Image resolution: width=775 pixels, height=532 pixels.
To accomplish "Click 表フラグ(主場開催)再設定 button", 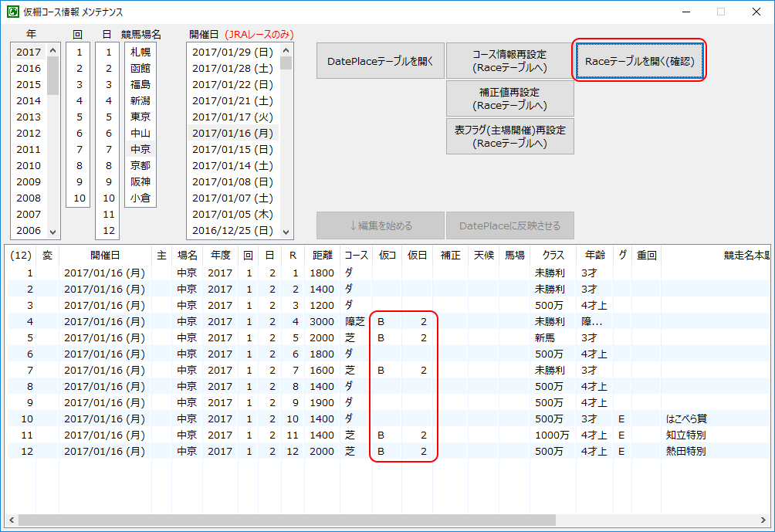I will [x=509, y=137].
